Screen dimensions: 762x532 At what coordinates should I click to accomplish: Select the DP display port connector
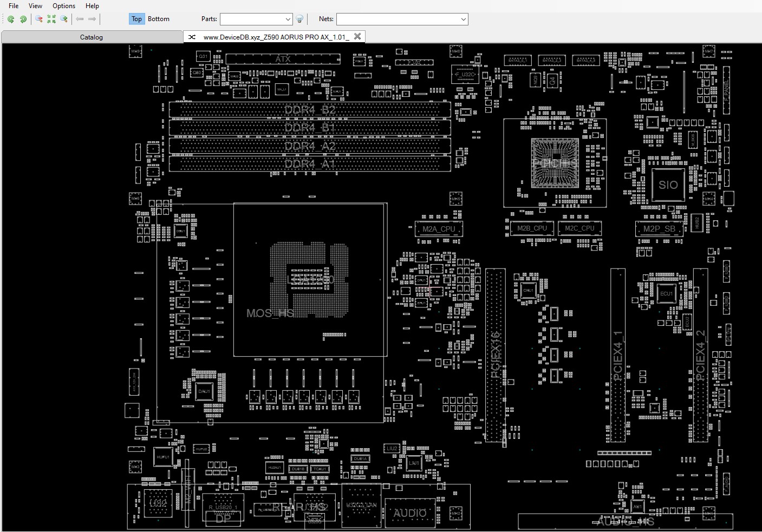[223, 518]
